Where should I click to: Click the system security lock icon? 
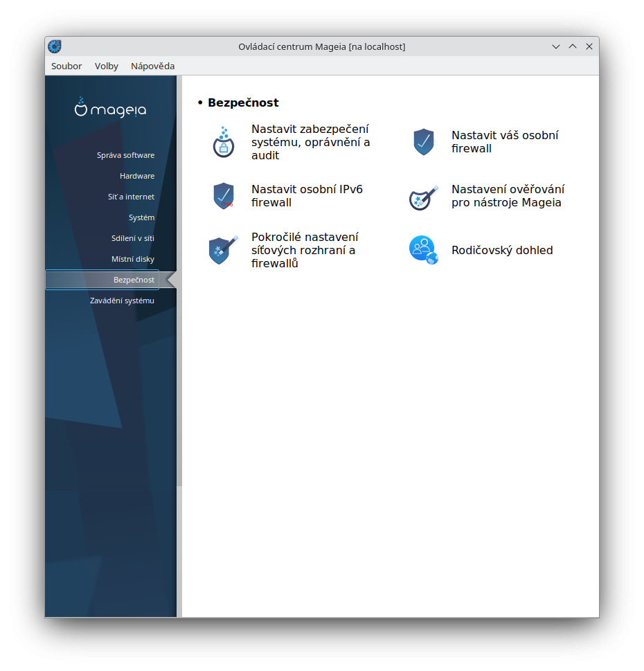point(223,142)
